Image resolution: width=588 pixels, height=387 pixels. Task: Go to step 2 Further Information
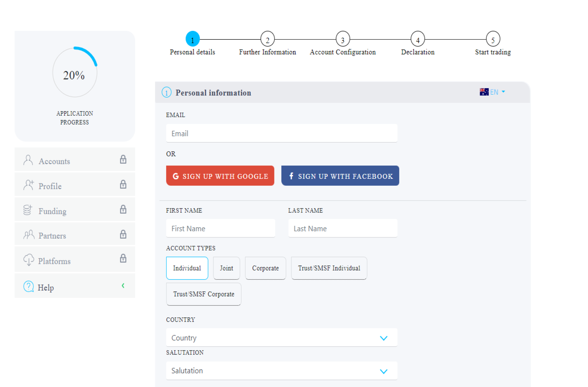268,39
